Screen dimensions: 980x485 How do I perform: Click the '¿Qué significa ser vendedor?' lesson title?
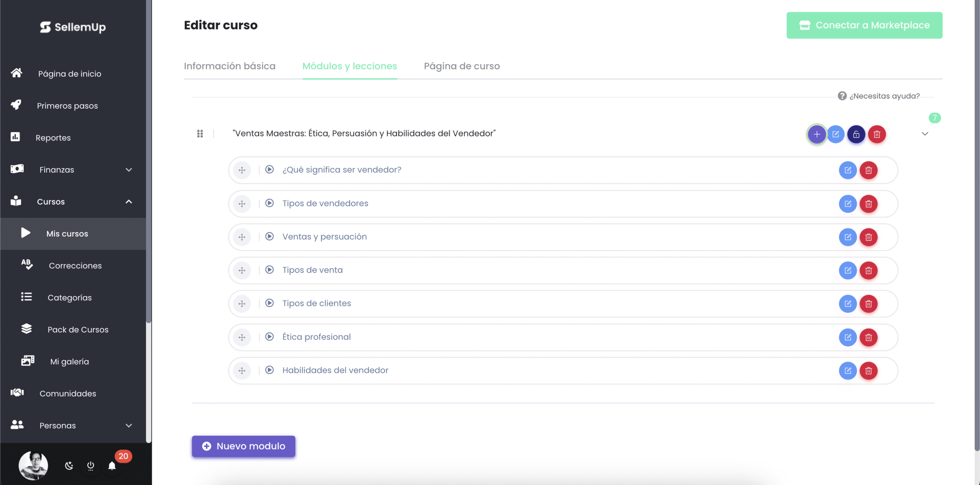click(342, 169)
